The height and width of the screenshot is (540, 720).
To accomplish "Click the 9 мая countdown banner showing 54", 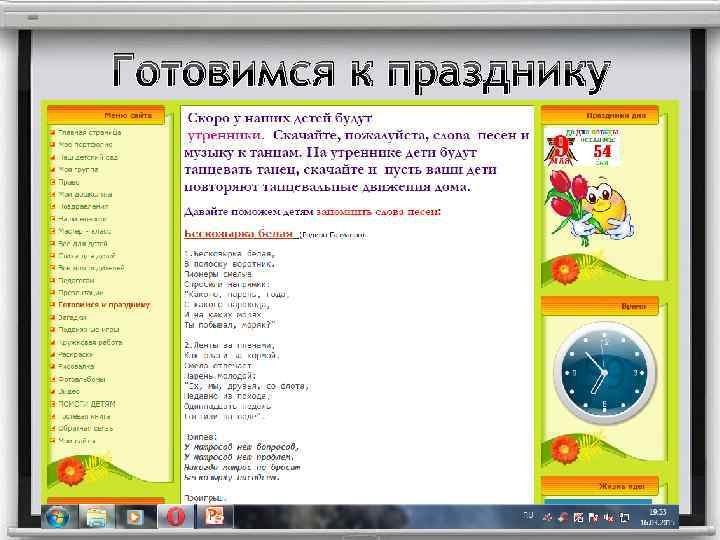I will (x=582, y=147).
